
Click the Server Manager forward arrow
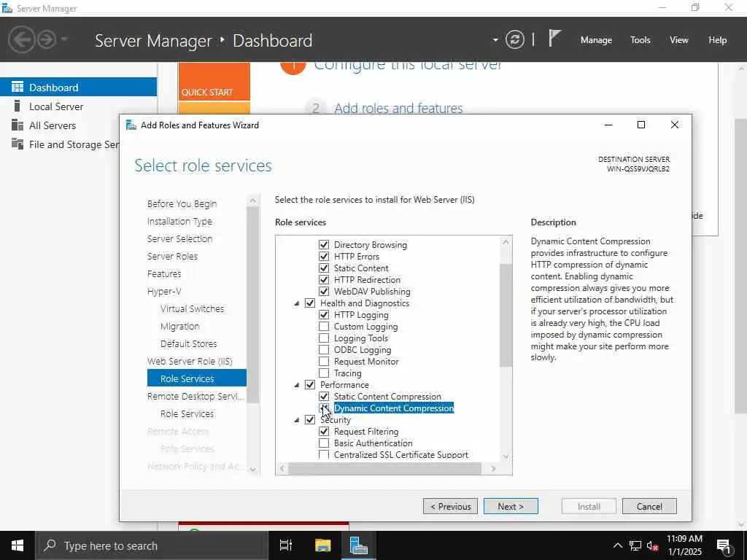point(47,39)
